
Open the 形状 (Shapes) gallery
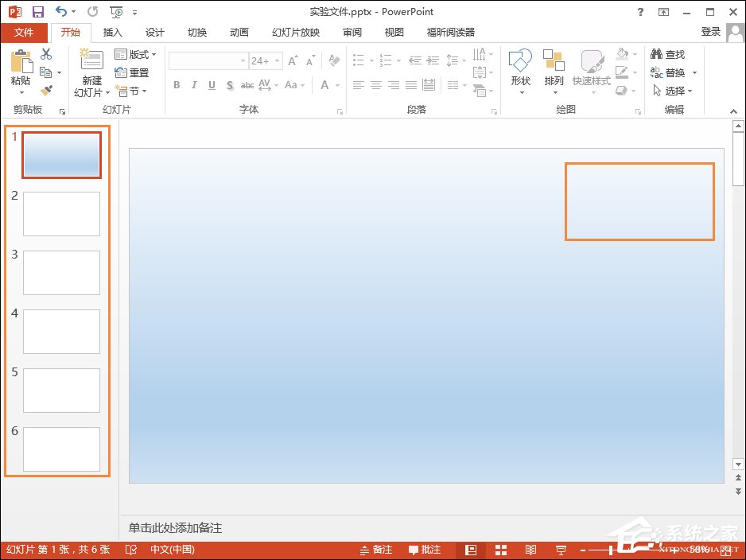(x=520, y=70)
